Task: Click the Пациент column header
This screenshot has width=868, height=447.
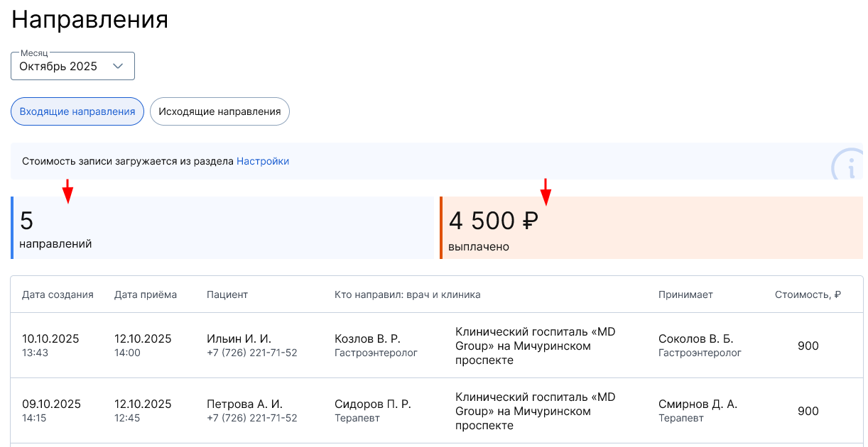Action: coord(227,294)
